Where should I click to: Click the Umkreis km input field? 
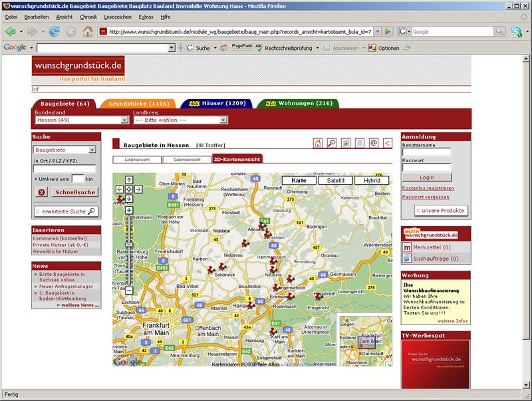coord(78,179)
